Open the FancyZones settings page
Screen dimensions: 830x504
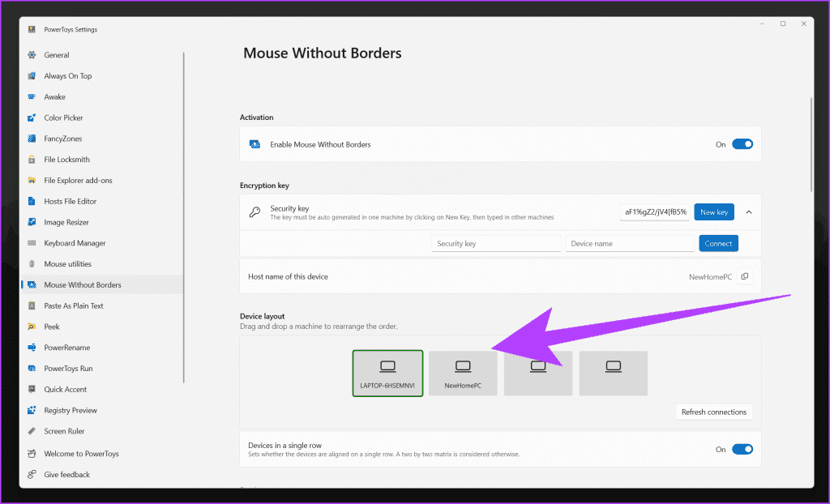63,139
